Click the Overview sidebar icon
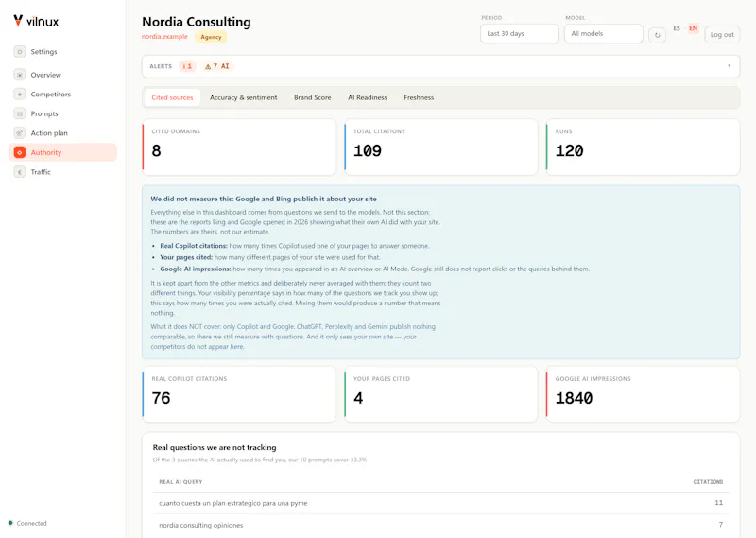Image resolution: width=756 pixels, height=538 pixels. (19, 75)
